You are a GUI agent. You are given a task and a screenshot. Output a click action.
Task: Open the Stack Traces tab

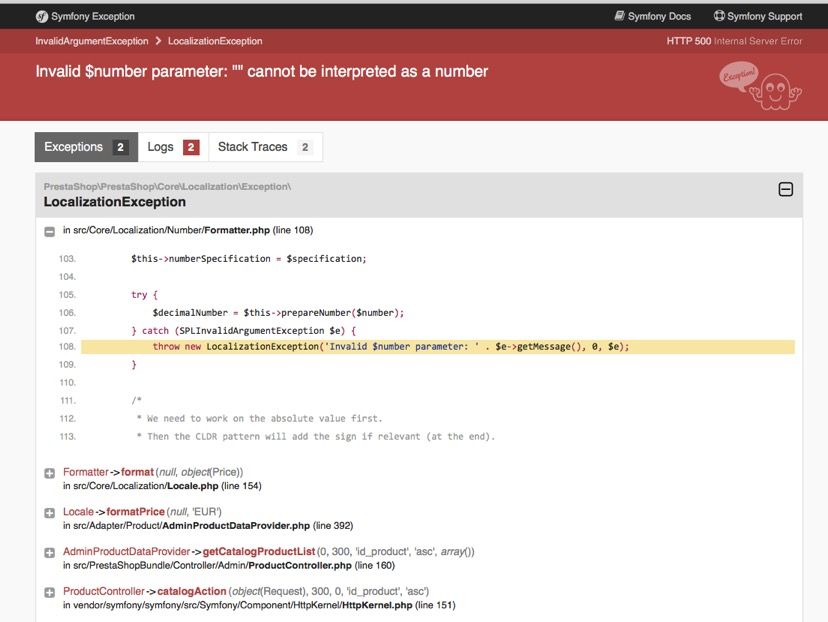[x=265, y=147]
